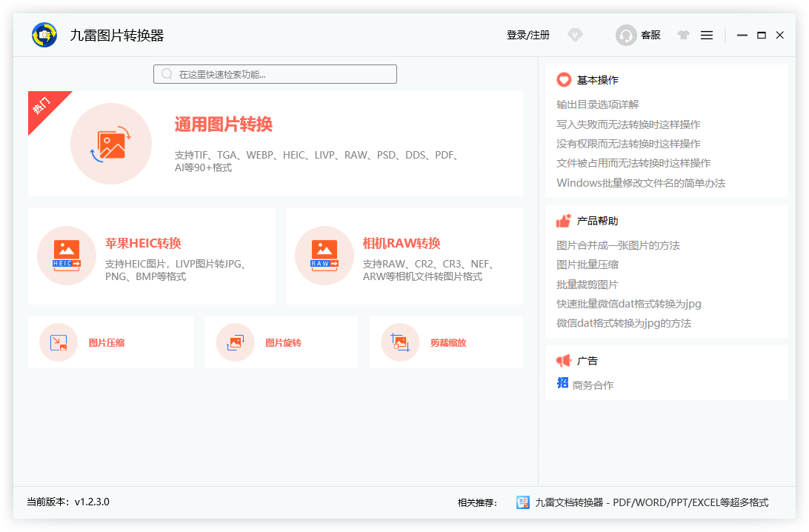Viewport: 809px width, 532px height.
Task: Open the 基本操作 section header
Action: 590,79
